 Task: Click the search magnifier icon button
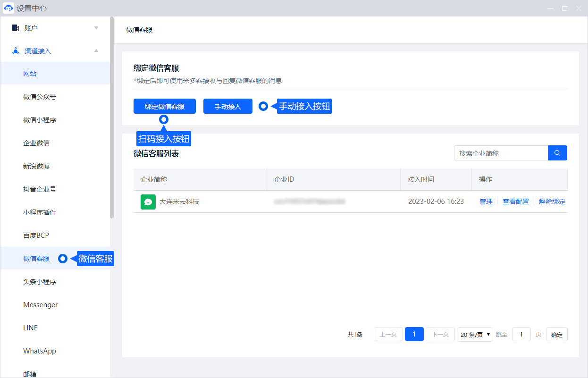(x=557, y=153)
